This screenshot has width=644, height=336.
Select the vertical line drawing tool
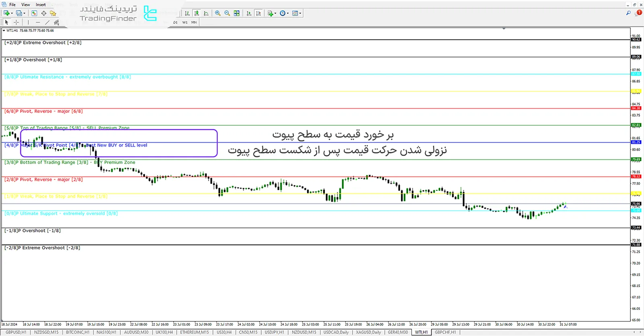28,23
